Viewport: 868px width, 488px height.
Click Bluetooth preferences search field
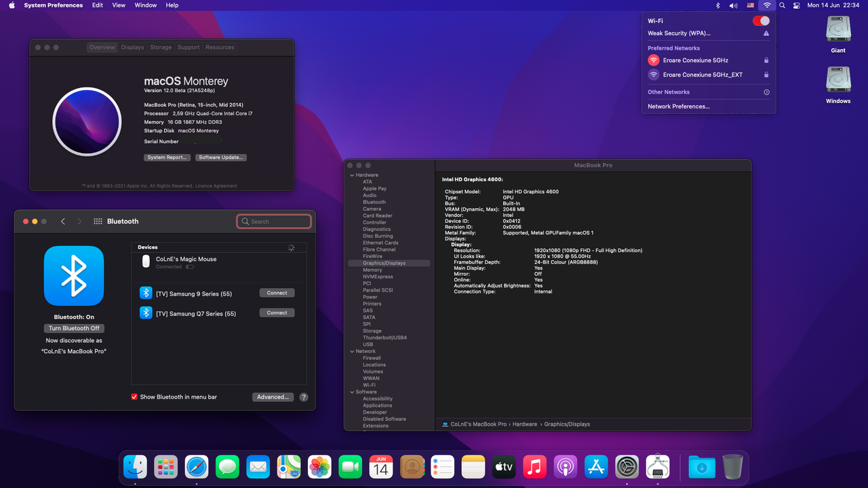tap(274, 222)
